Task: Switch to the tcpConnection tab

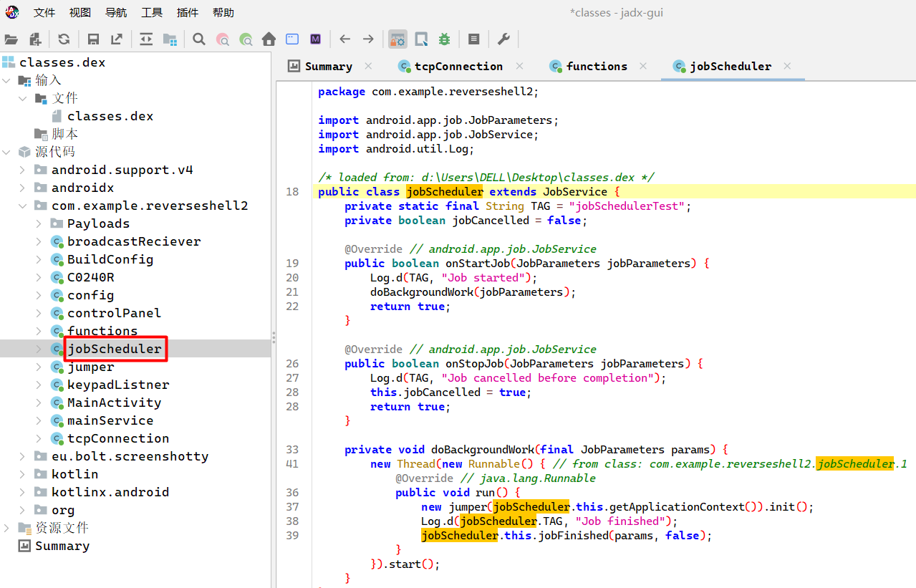Action: click(x=458, y=66)
